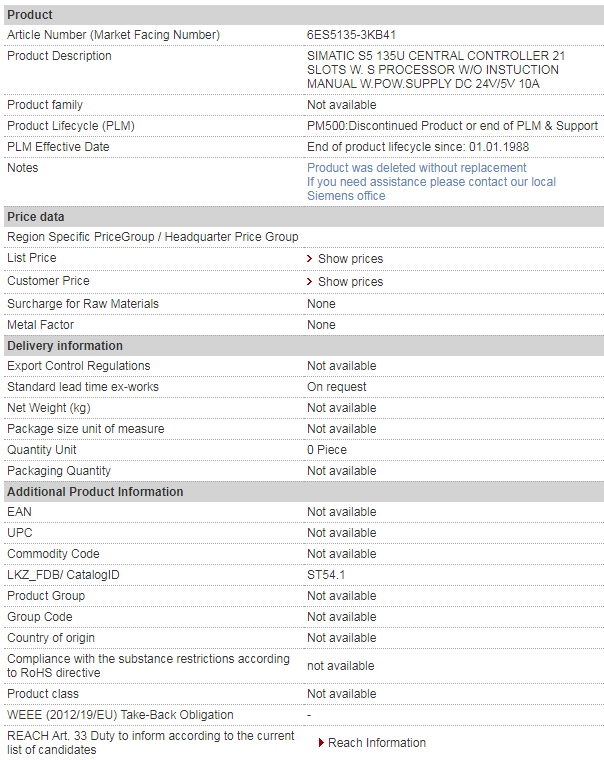Open Show prices link for Customer Price
The height and width of the screenshot is (760, 604).
(350, 282)
